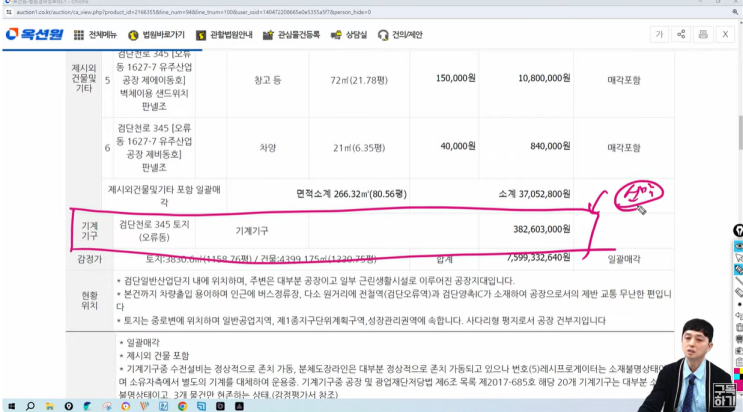Open the blue-green swirl app in taskbar
Image resolution: width=743 pixels, height=412 pixels.
pyautogui.click(x=88, y=406)
